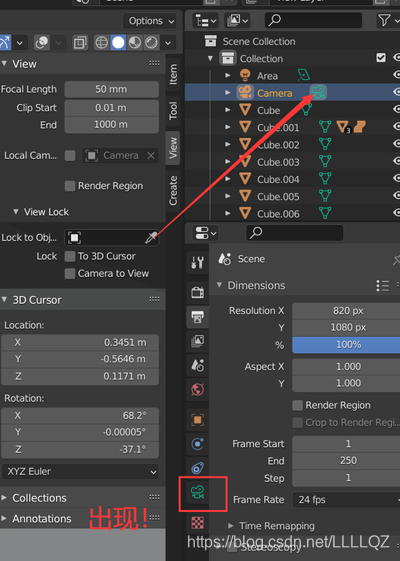The height and width of the screenshot is (561, 400).
Task: Select material preview viewport shading
Action: 135,43
